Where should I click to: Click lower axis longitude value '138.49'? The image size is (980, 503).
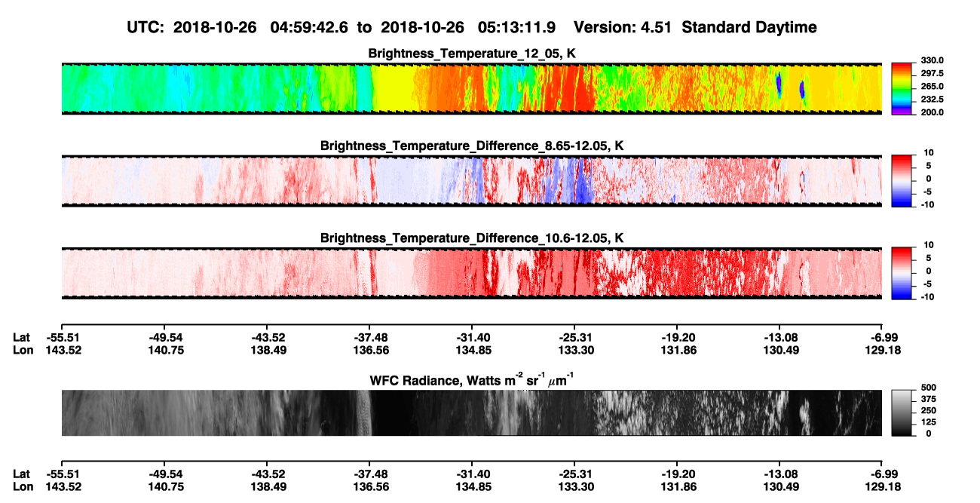[x=267, y=487]
